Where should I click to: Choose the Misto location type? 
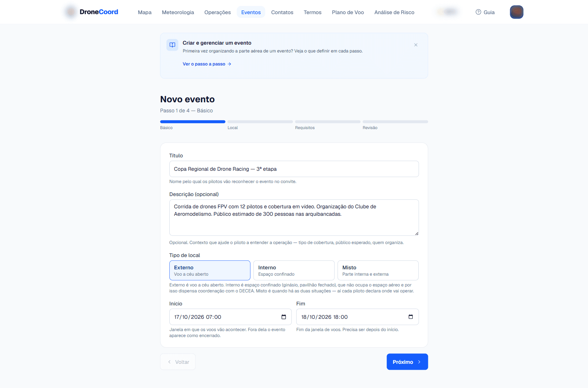pyautogui.click(x=378, y=270)
